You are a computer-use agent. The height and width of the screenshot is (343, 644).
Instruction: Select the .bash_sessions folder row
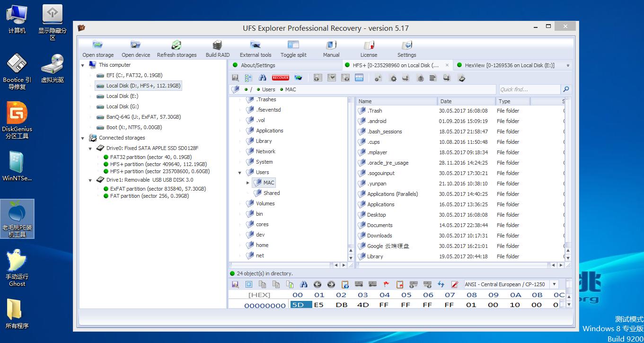click(384, 132)
